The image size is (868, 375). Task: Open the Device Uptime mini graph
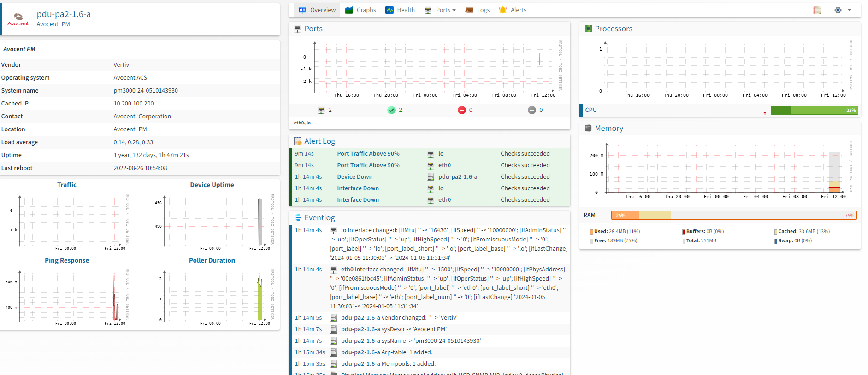[212, 222]
